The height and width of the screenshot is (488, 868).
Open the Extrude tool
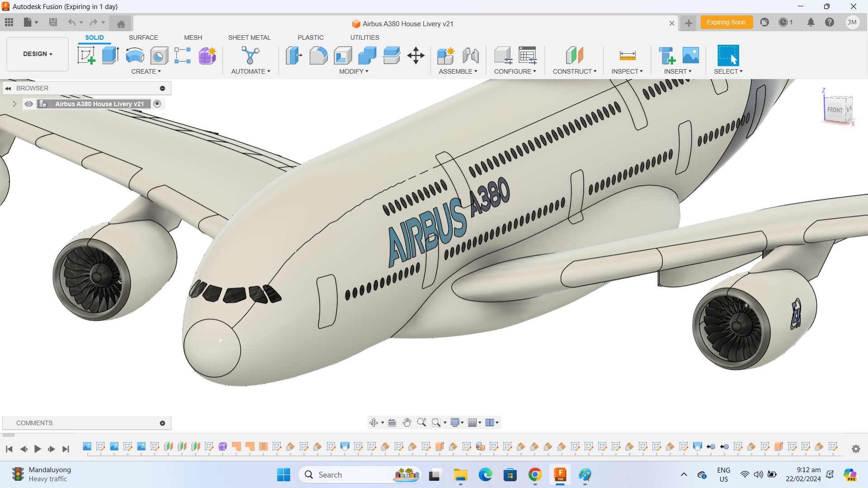tap(110, 55)
